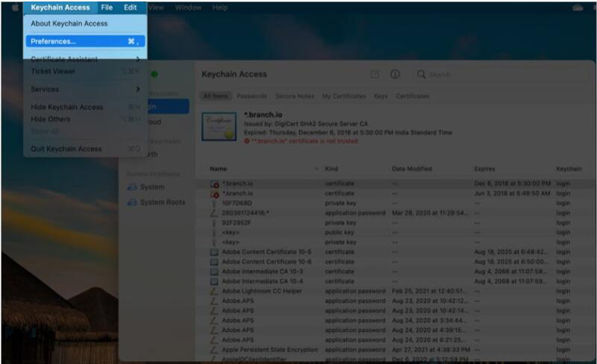Click the key icon of the public key row
The width and height of the screenshot is (597, 364).
click(214, 233)
